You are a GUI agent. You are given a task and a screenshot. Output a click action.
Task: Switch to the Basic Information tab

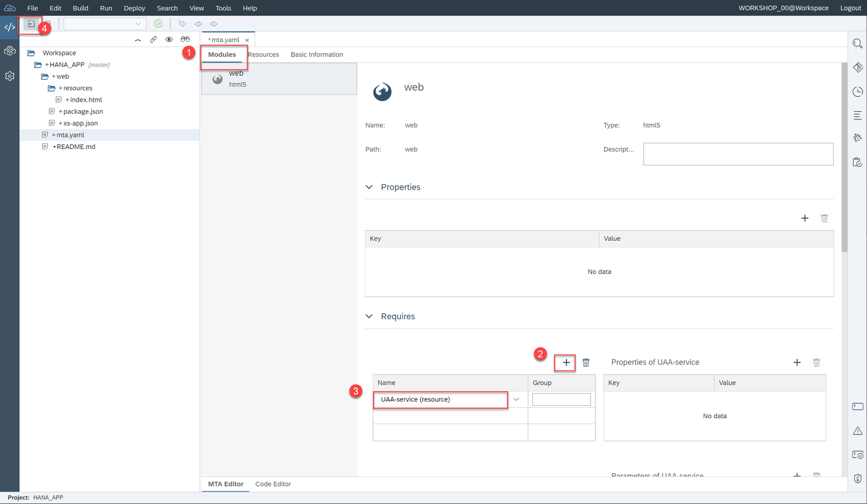(x=317, y=55)
